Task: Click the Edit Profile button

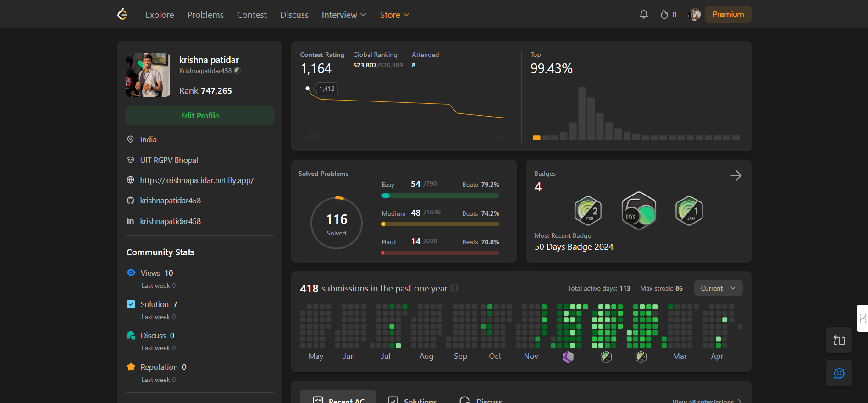Action: pyautogui.click(x=200, y=115)
